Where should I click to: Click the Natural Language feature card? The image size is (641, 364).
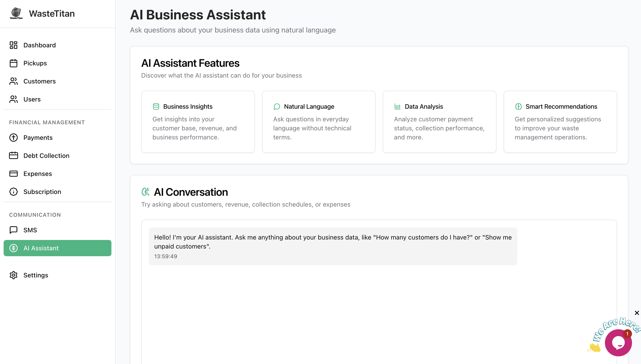318,122
